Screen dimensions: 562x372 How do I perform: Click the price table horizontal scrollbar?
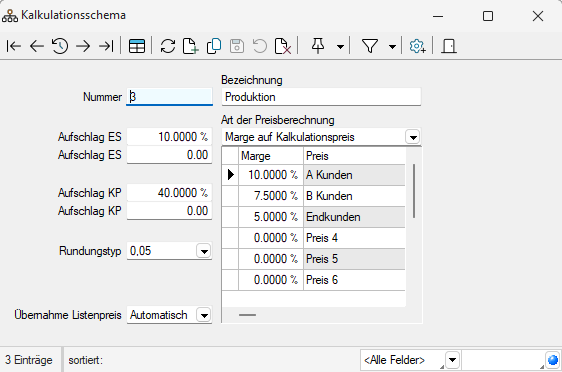[247, 315]
